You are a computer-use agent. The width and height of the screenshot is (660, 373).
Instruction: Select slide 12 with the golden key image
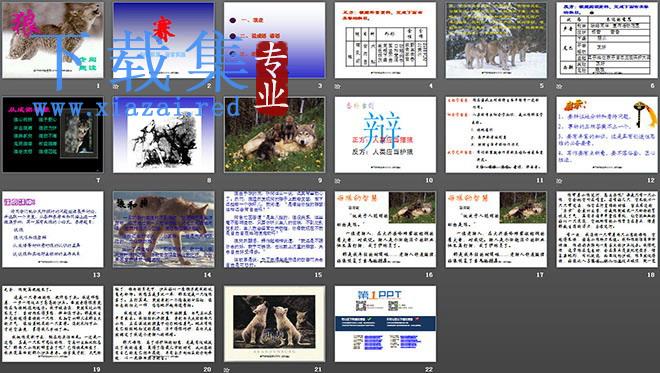click(607, 135)
